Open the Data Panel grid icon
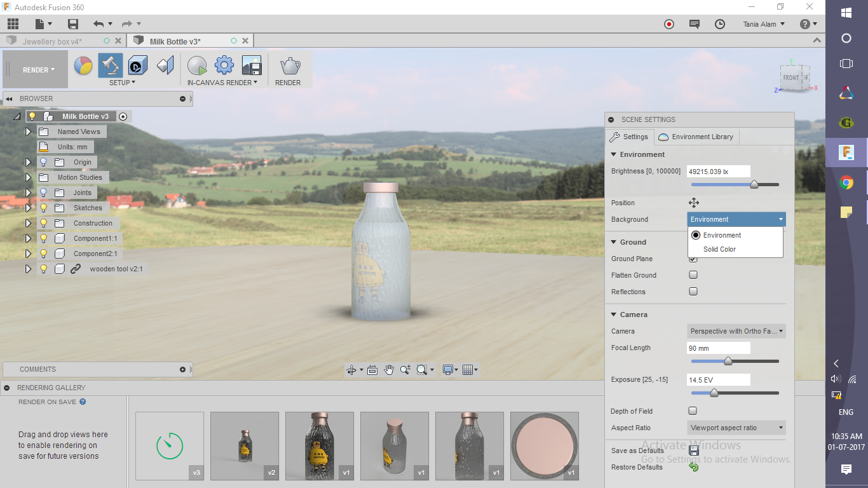Image resolution: width=868 pixels, height=488 pixels. pyautogui.click(x=13, y=24)
